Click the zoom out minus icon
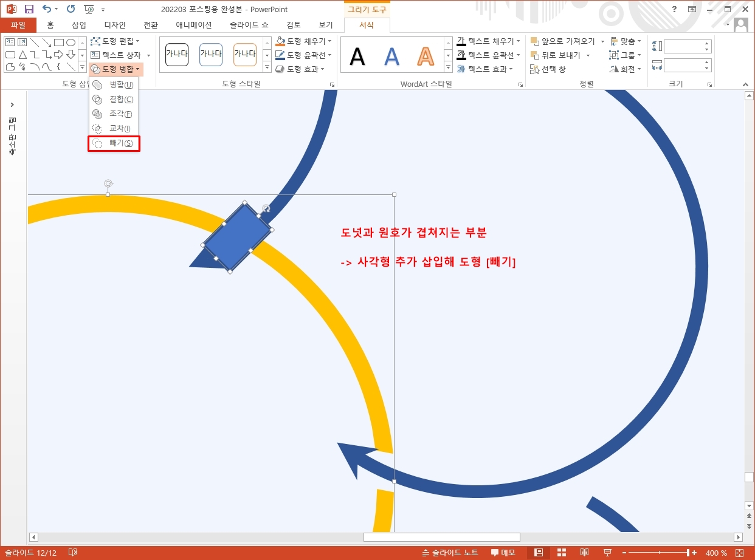 [x=624, y=553]
